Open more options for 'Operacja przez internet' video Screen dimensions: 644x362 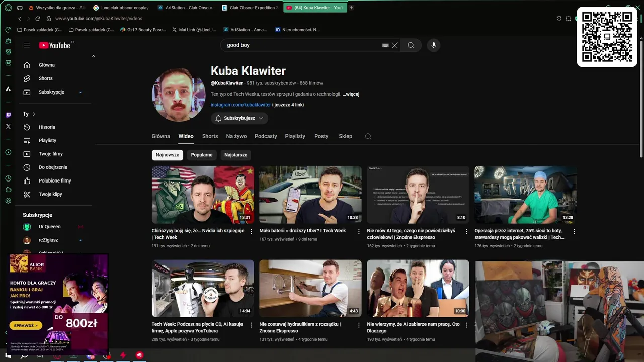point(574,232)
